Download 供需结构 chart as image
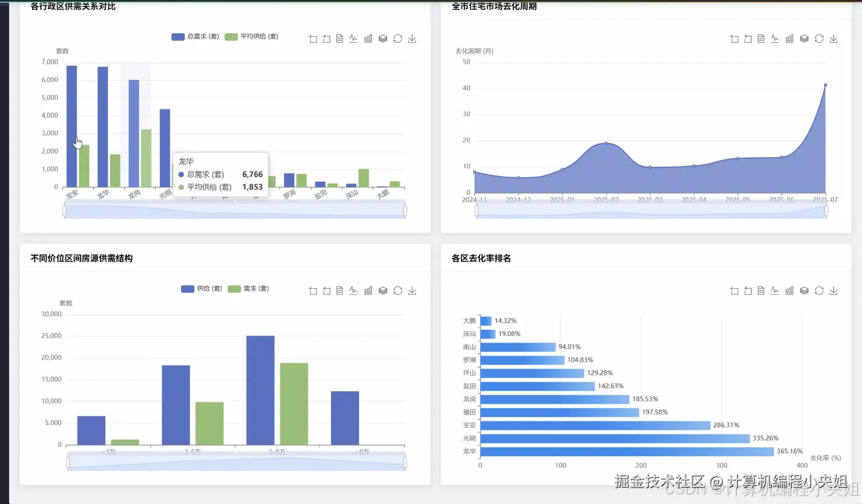862x504 pixels. [412, 291]
